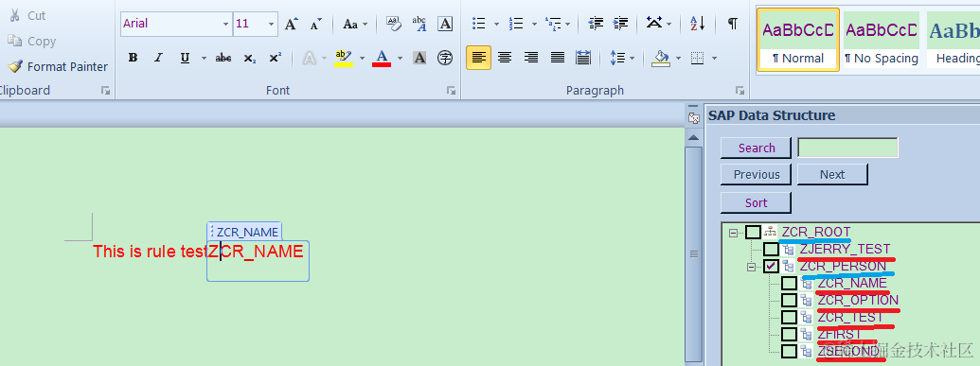Select the No Spacing style
The height and width of the screenshot is (366, 980).
click(x=882, y=40)
